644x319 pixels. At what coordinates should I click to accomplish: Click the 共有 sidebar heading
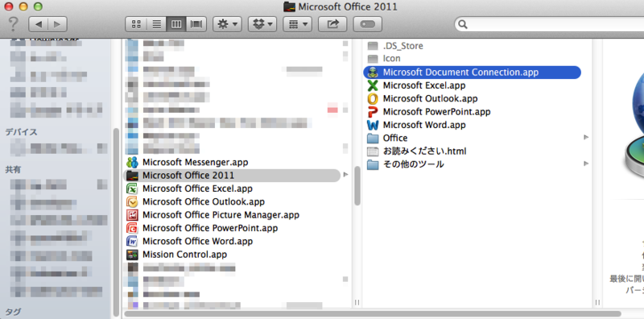tap(13, 169)
